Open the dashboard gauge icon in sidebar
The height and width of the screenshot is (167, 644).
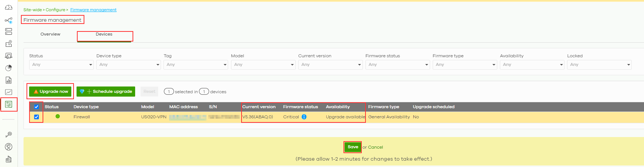pyautogui.click(x=9, y=7)
